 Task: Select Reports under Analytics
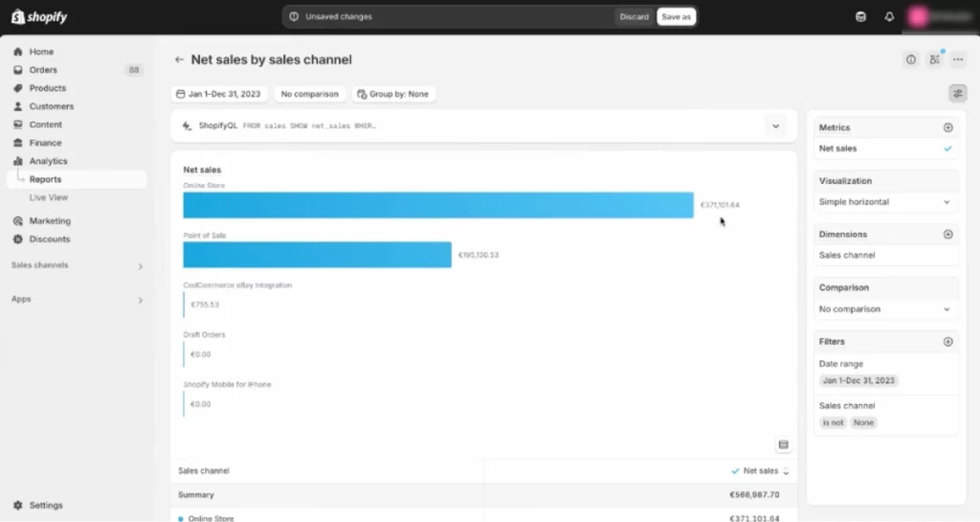(x=45, y=179)
